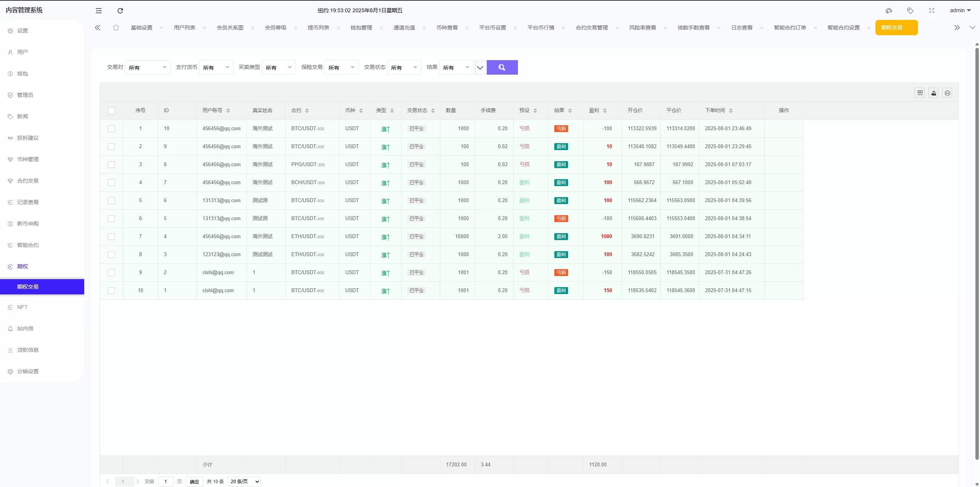This screenshot has height=487, width=980.
Task: Open the 结果 filter dropdown
Action: (x=456, y=67)
